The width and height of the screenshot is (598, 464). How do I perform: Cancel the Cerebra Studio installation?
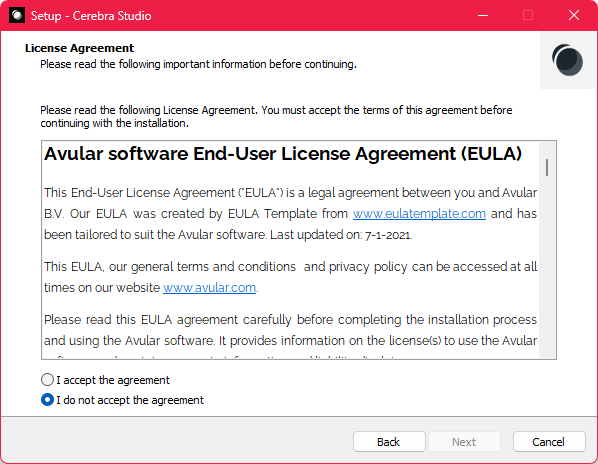pyautogui.click(x=549, y=442)
